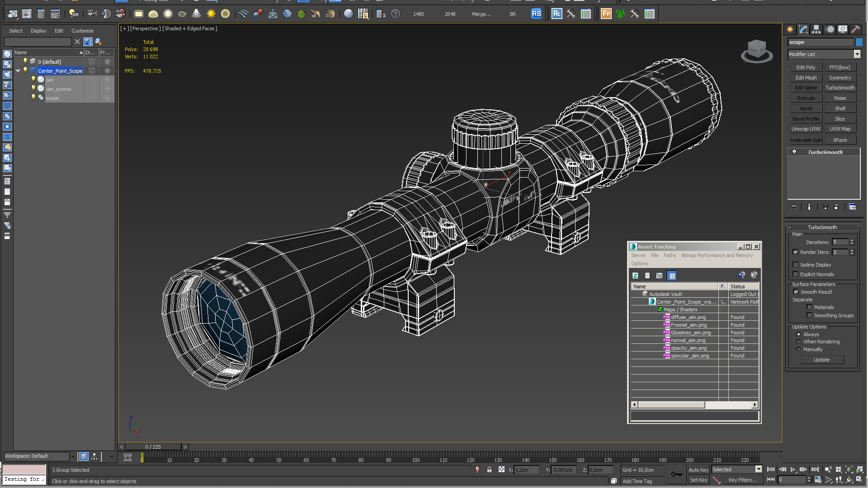The image size is (868, 488).
Task: Toggle visibility bulb of aim_screws object
Action: [33, 89]
